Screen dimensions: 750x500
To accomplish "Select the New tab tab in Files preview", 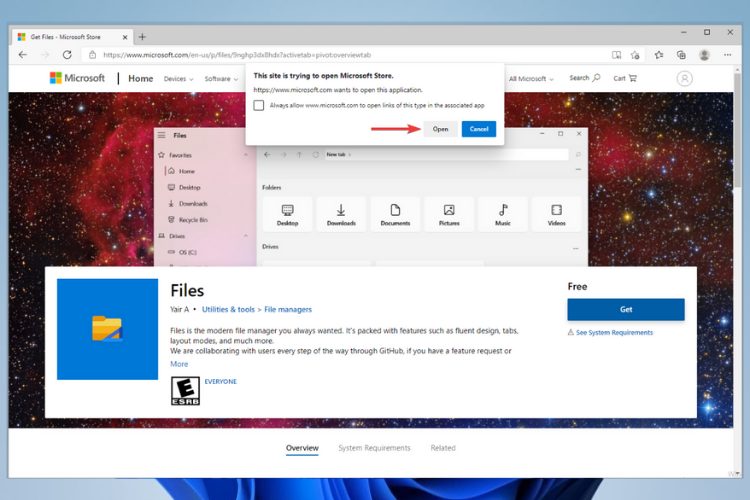I will point(338,155).
